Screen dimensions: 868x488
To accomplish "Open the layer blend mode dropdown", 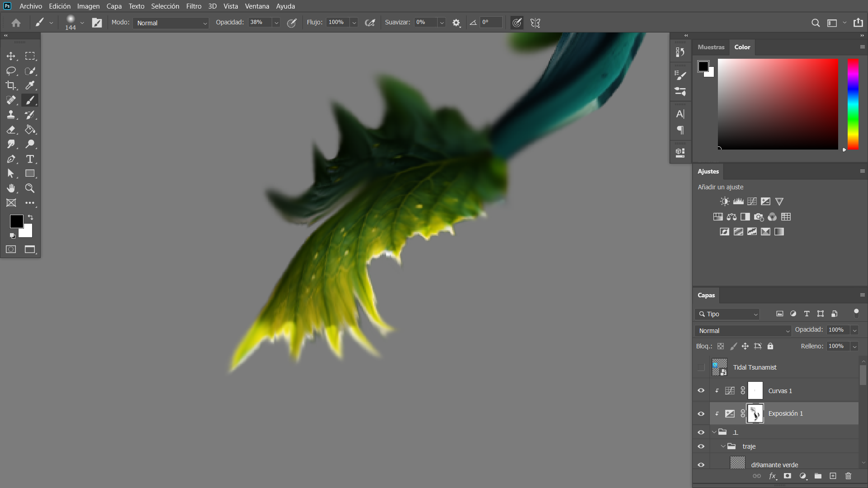I will 743,331.
